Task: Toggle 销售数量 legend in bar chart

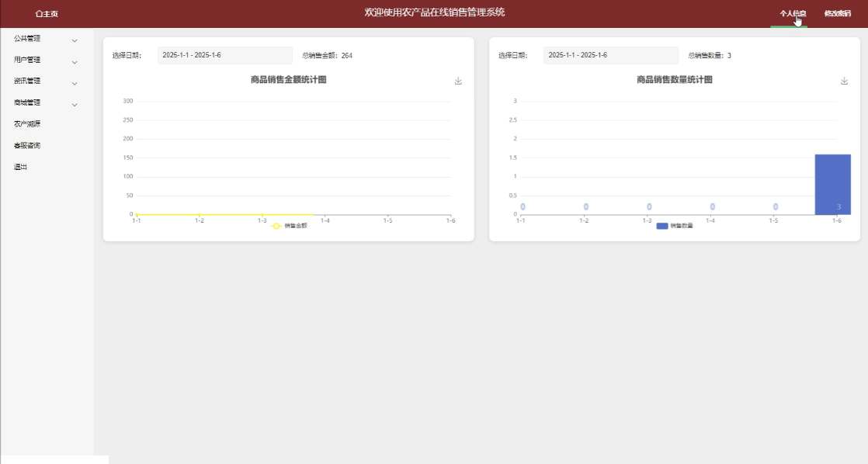Action: tap(674, 226)
